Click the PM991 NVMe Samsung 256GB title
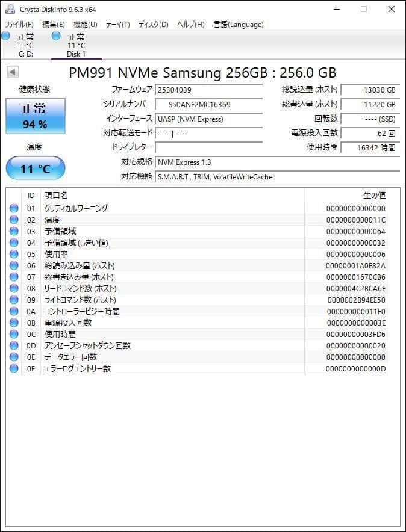 202,73
